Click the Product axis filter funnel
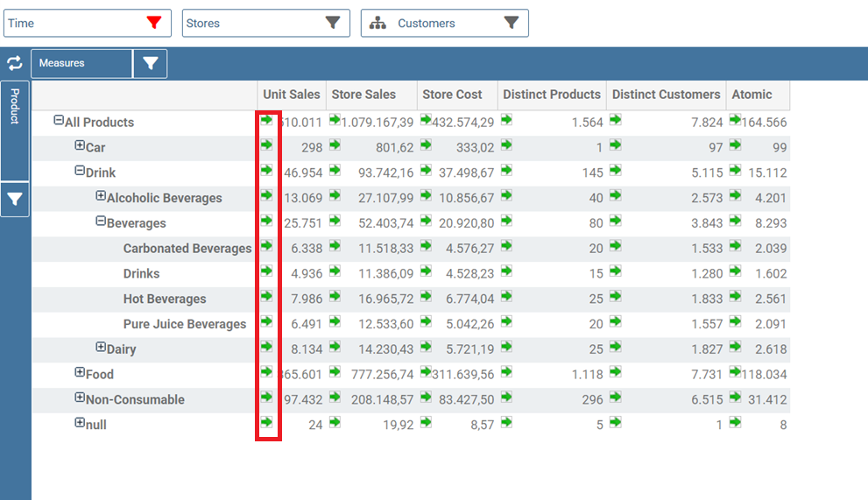The height and width of the screenshot is (500, 868). click(15, 200)
